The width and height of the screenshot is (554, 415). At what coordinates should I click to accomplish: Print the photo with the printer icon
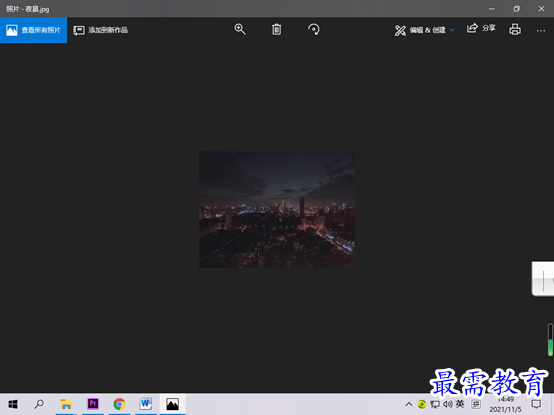(x=515, y=30)
